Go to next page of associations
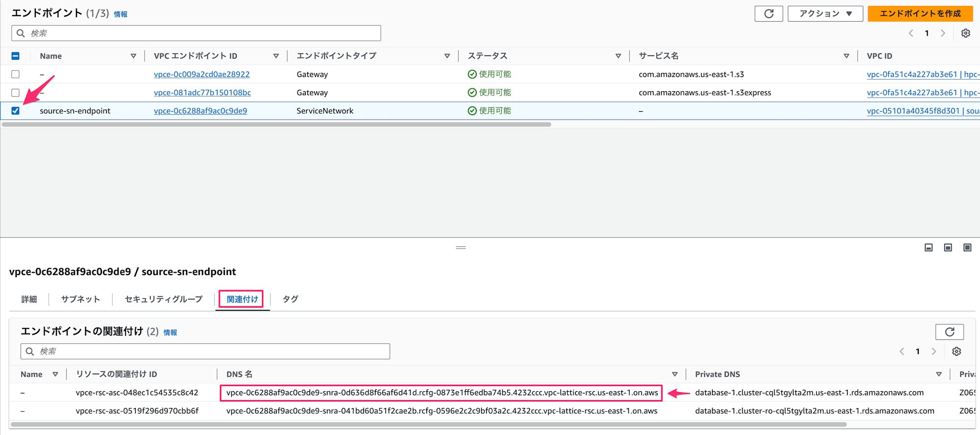This screenshot has height=435, width=980. point(933,352)
